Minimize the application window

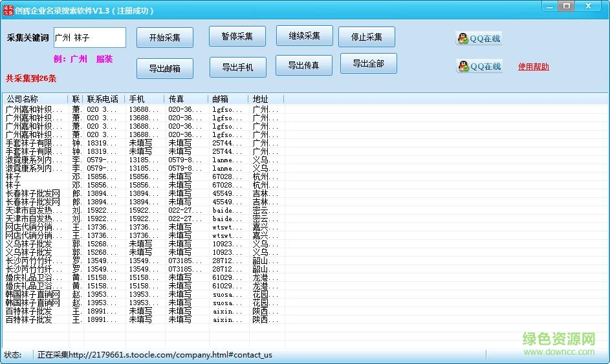coord(549,6)
